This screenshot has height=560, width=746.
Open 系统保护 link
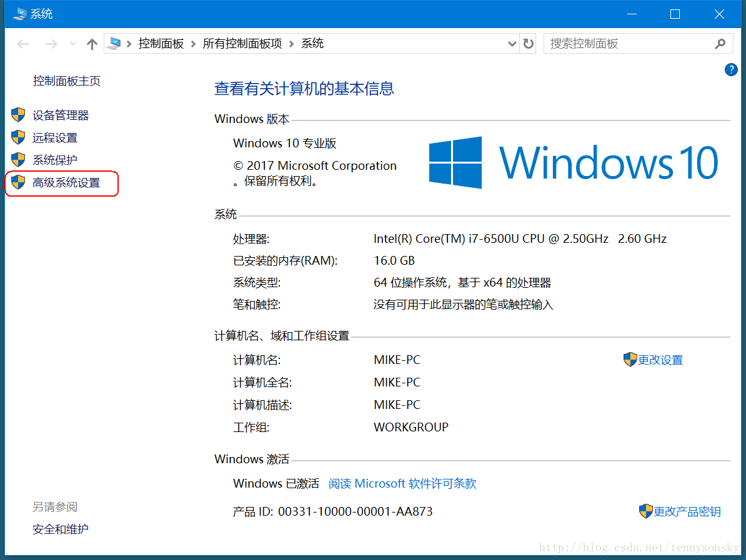click(55, 160)
